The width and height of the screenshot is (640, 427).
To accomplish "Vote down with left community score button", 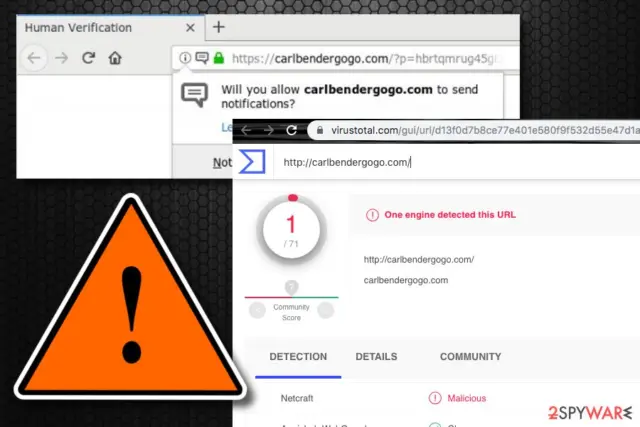I will coord(258,311).
